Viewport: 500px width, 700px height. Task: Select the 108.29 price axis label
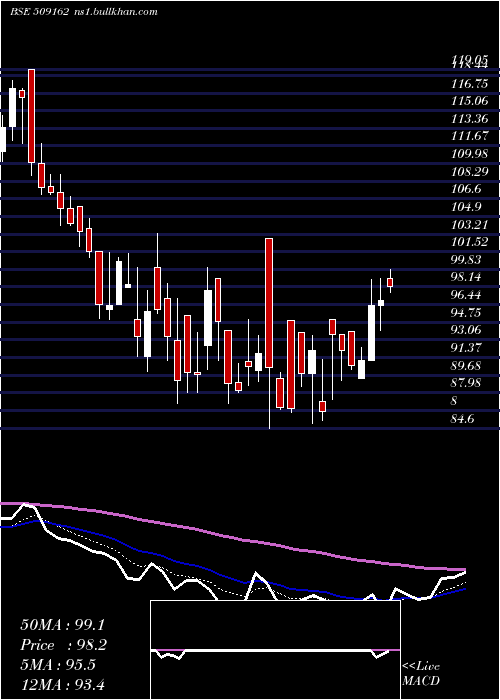[x=469, y=171]
